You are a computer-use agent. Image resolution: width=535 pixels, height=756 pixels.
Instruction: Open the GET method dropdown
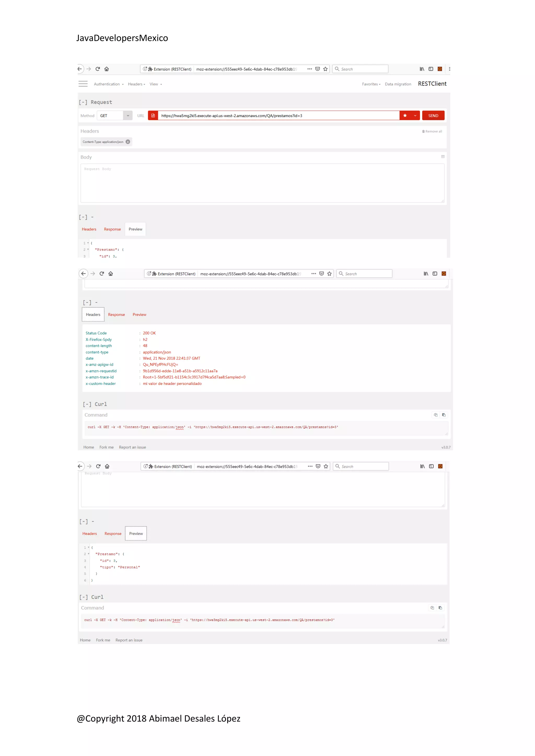[x=128, y=116]
